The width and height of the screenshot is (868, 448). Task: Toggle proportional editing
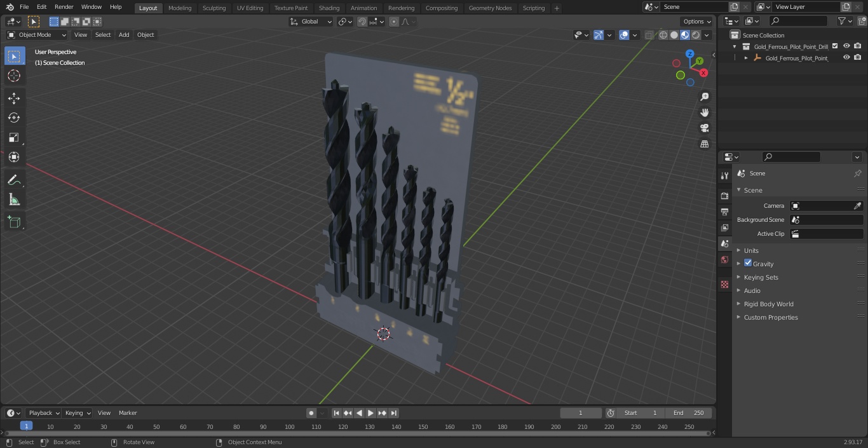(x=394, y=22)
